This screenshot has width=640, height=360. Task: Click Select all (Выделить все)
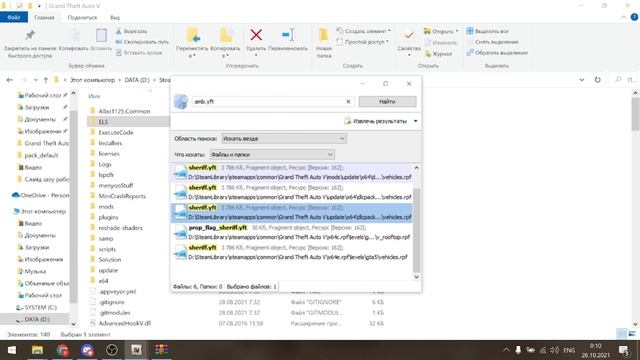point(488,31)
